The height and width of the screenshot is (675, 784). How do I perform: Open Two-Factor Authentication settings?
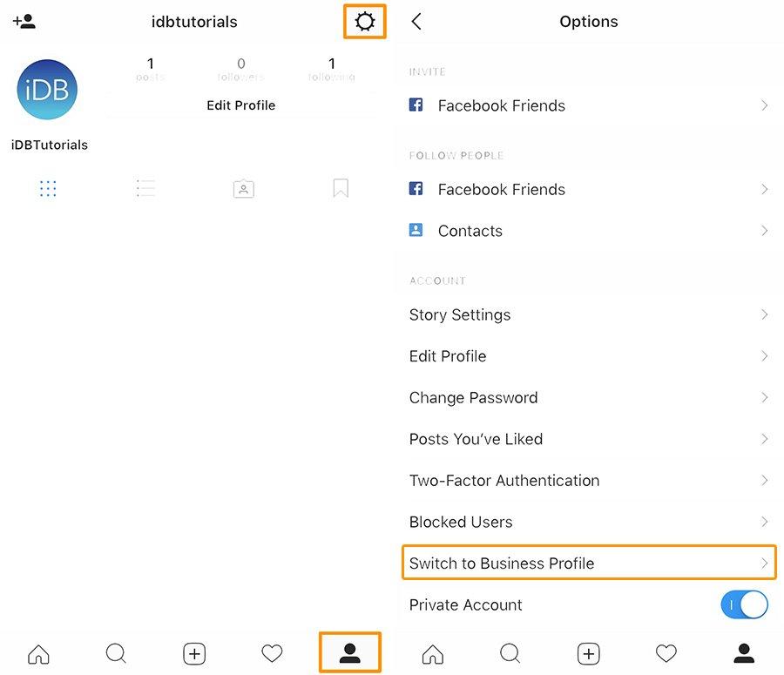(x=504, y=480)
